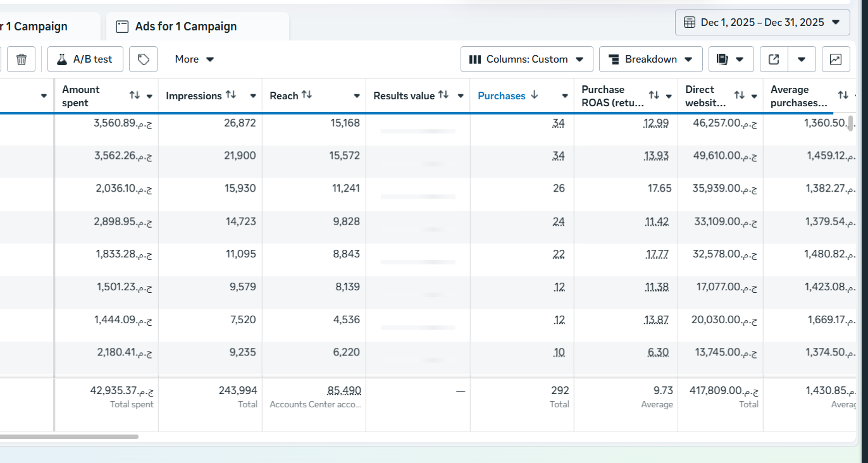The image size is (868, 463).
Task: Open the date range picker Dec 1–31, 2025
Action: click(762, 23)
